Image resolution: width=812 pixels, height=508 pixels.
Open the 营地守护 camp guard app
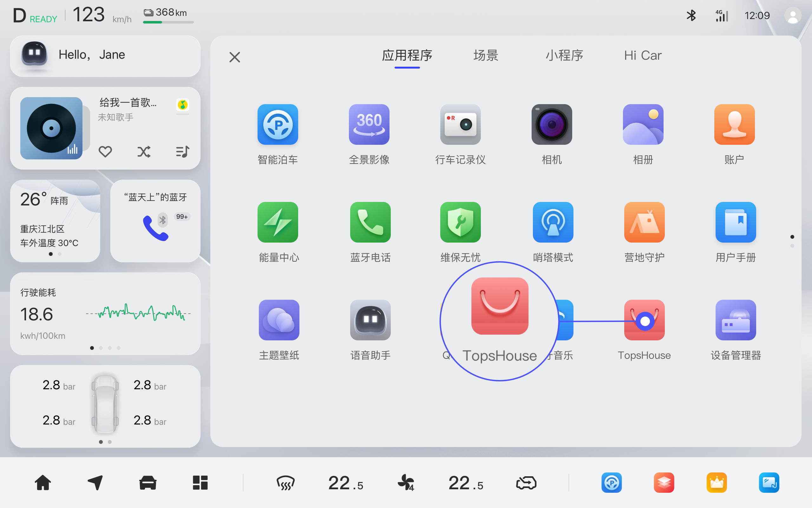(644, 222)
